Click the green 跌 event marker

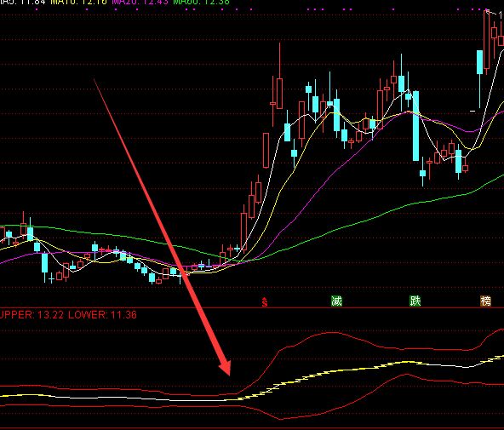pos(415,301)
